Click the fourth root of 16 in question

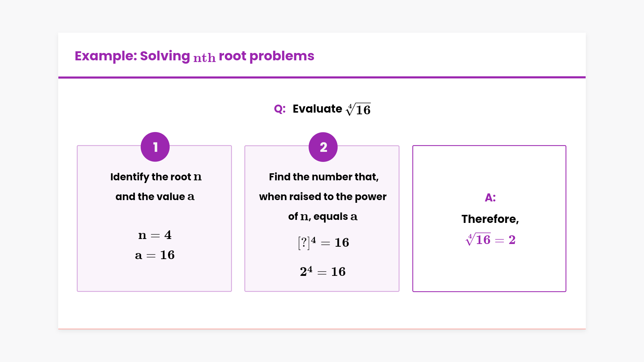(x=358, y=109)
